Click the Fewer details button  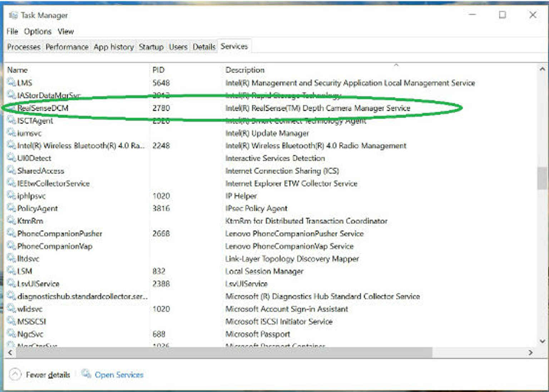(48, 374)
